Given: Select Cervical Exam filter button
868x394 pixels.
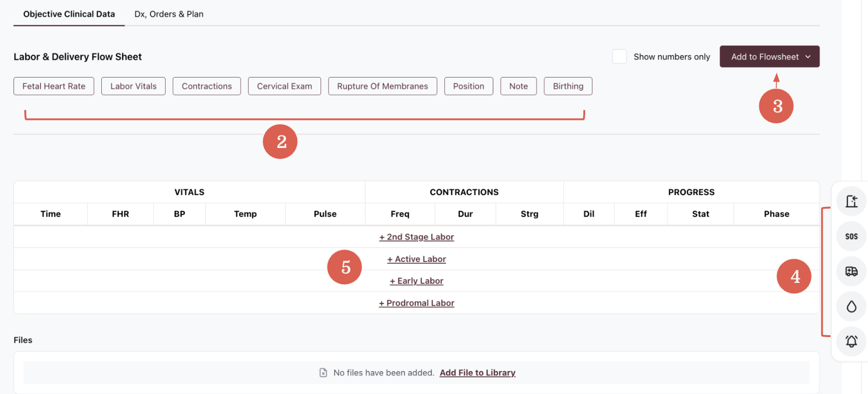Looking at the screenshot, I should pyautogui.click(x=285, y=86).
